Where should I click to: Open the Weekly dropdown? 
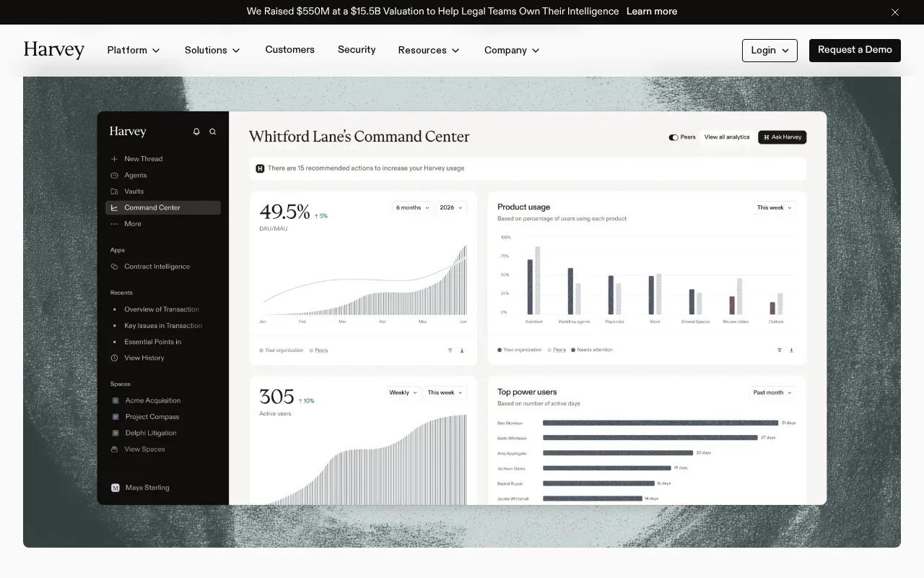tap(404, 393)
